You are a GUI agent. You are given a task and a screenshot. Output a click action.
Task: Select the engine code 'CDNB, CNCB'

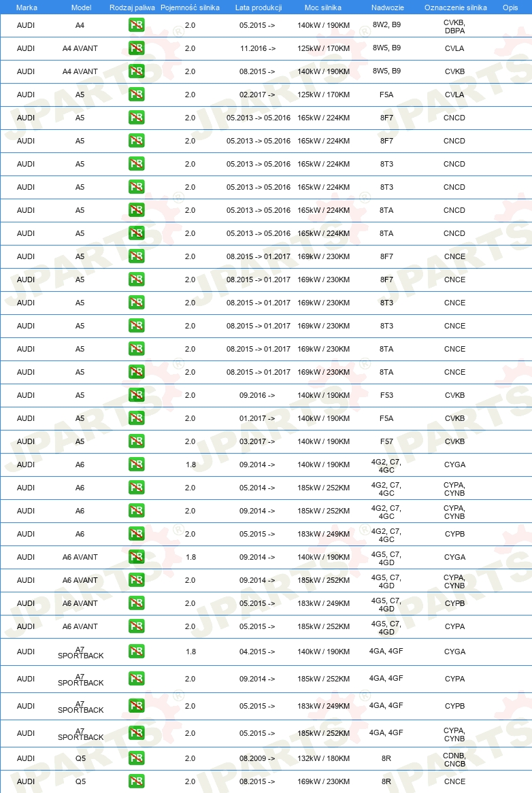coord(454,760)
